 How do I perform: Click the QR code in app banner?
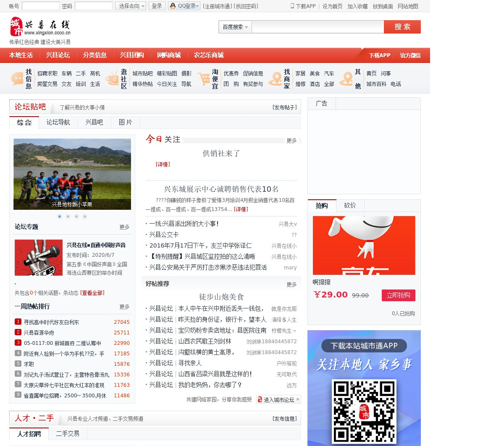pyautogui.click(x=364, y=411)
